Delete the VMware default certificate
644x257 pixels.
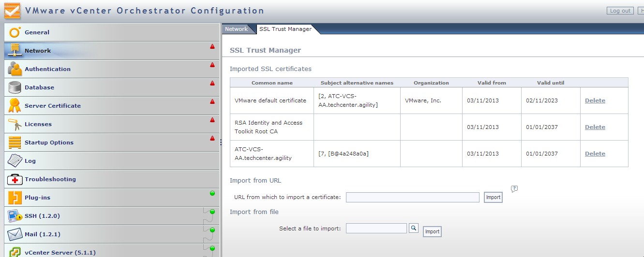point(595,100)
